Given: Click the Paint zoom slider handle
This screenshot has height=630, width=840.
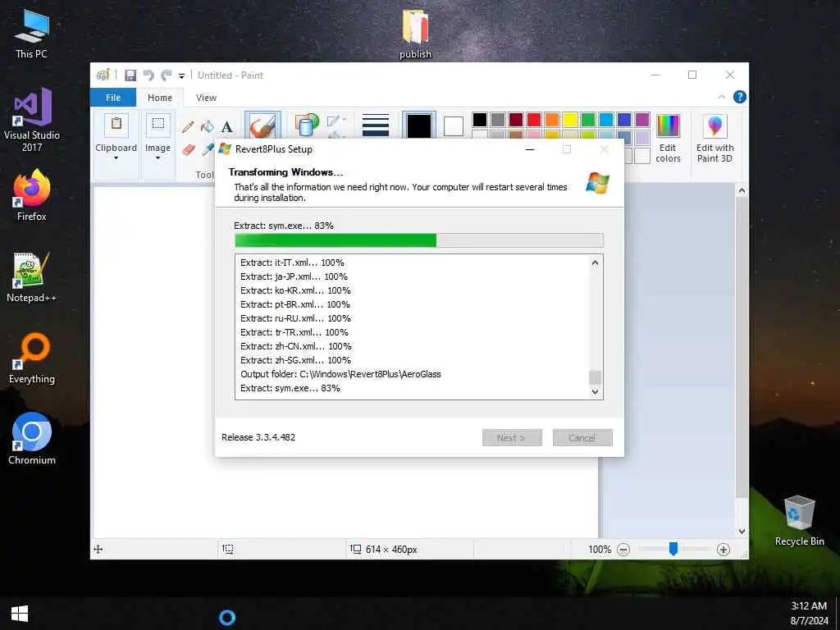Looking at the screenshot, I should click(x=673, y=548).
